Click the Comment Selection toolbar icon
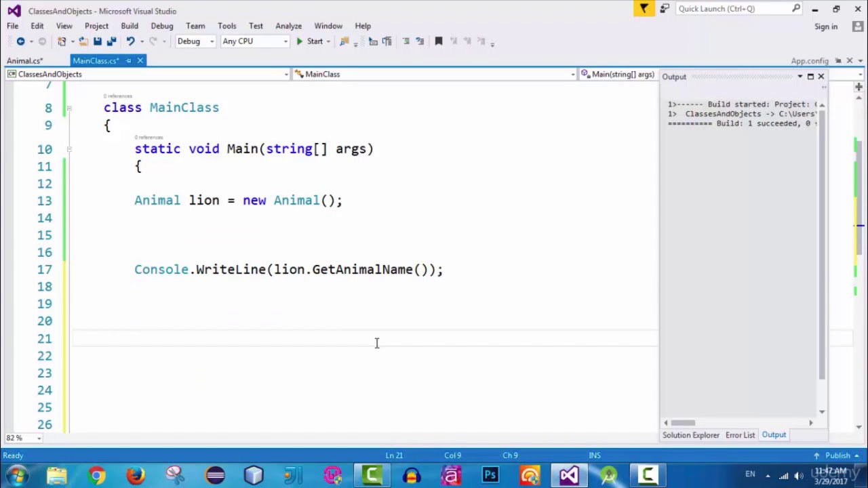This screenshot has height=488, width=868. (406, 41)
